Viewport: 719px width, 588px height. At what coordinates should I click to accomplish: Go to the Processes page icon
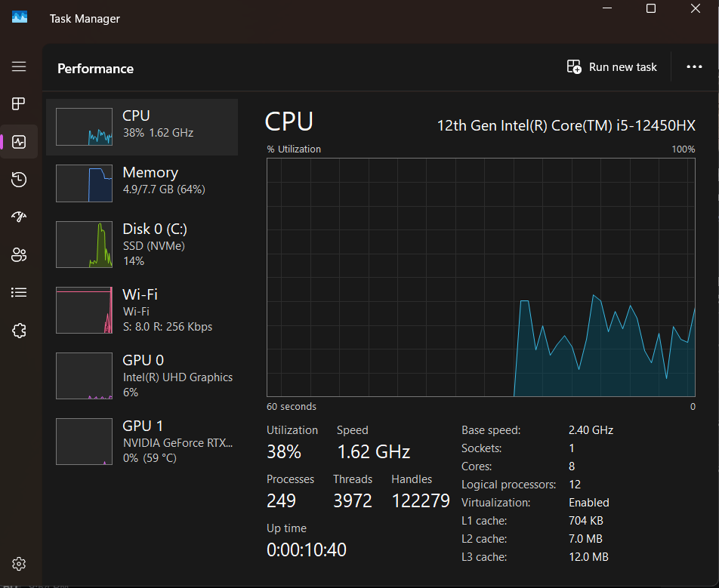point(19,103)
